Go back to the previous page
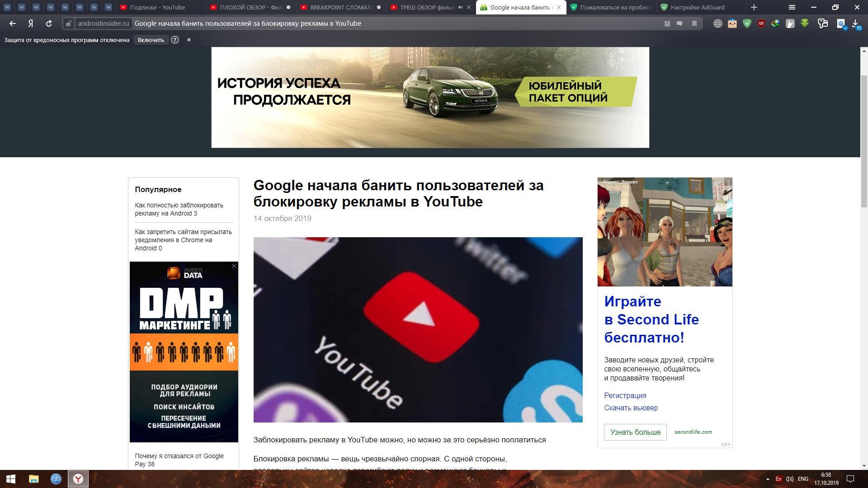 click(x=12, y=23)
